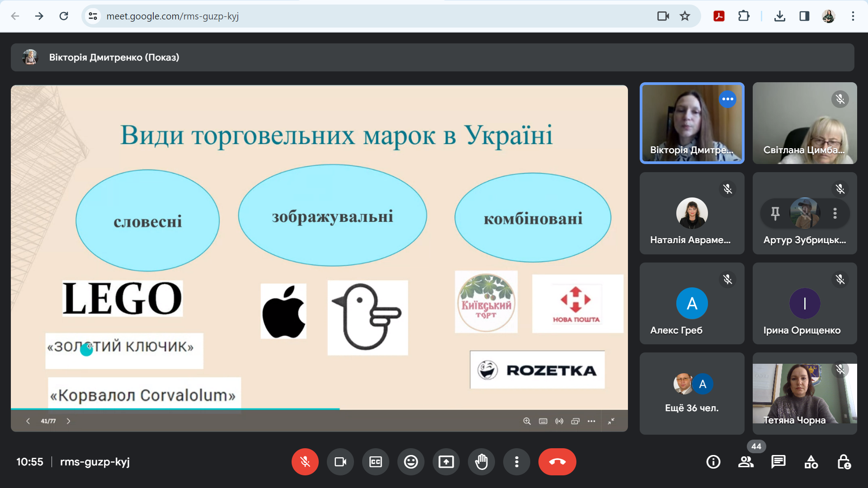The width and height of the screenshot is (868, 488).
Task: Click the meet.google.com address bar URL
Action: (x=172, y=16)
